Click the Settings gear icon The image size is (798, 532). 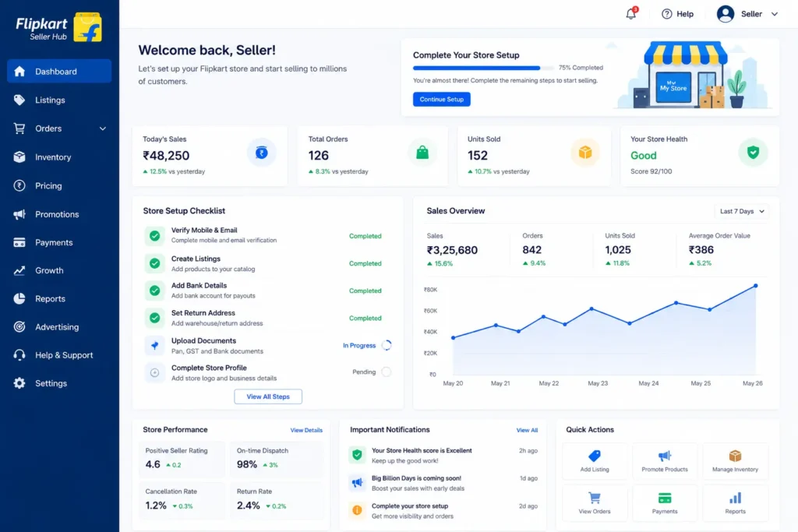pos(19,383)
